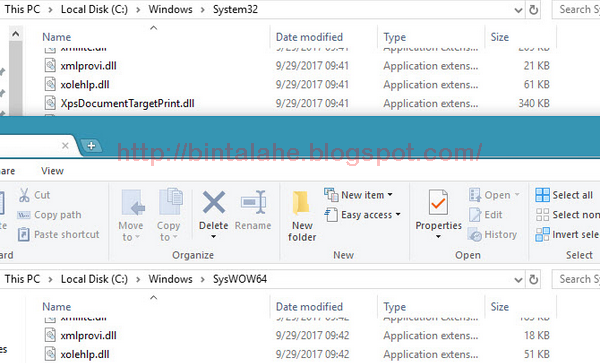This screenshot has width=600, height=363.
Task: Click the Rename icon
Action: 253,202
